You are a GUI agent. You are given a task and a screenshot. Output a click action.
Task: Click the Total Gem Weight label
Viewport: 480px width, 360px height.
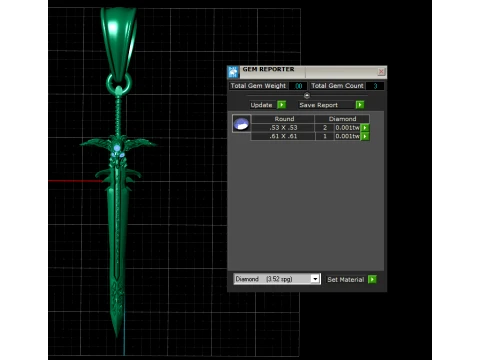click(258, 86)
